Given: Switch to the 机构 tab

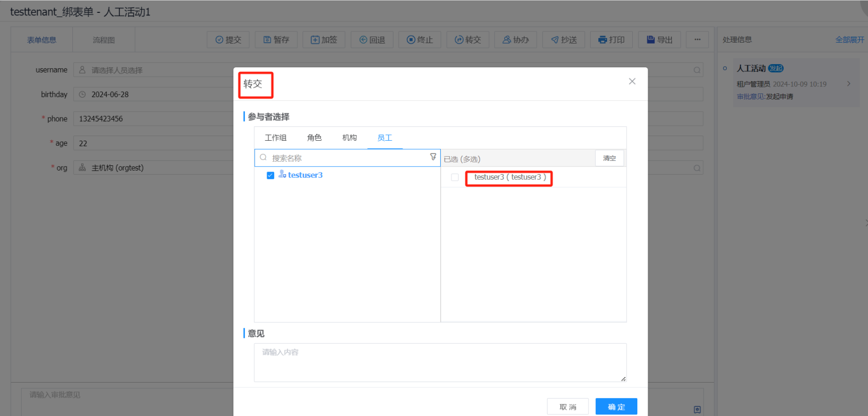Looking at the screenshot, I should click(x=349, y=138).
